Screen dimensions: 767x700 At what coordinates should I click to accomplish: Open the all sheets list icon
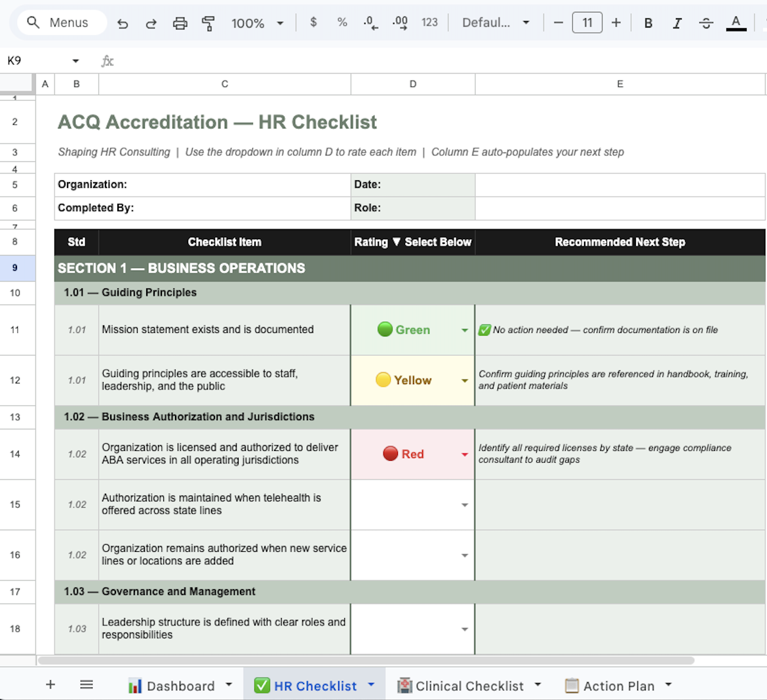pyautogui.click(x=87, y=684)
